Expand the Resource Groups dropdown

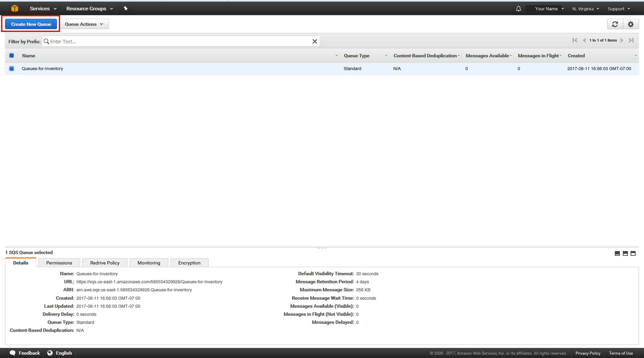point(90,8)
